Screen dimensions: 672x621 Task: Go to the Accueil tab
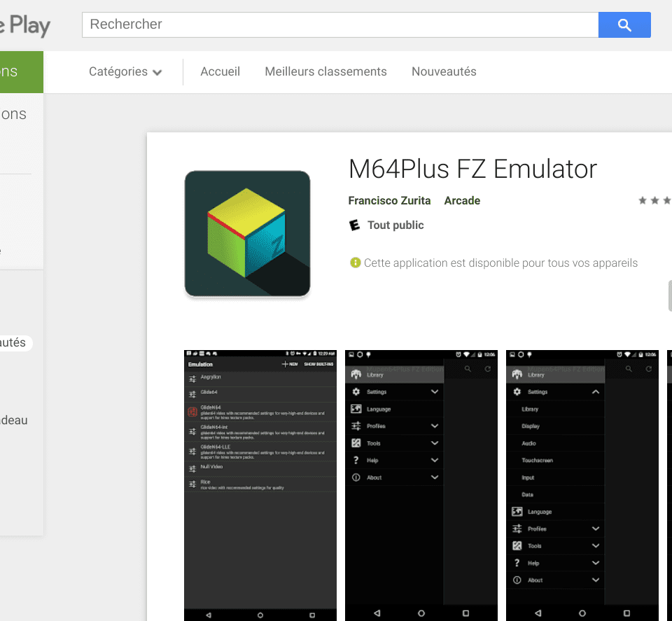click(x=220, y=71)
